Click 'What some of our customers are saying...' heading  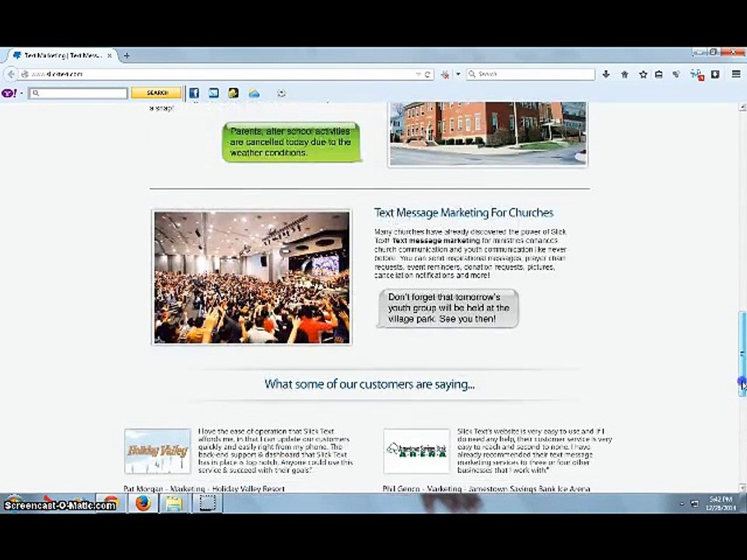pos(369,383)
